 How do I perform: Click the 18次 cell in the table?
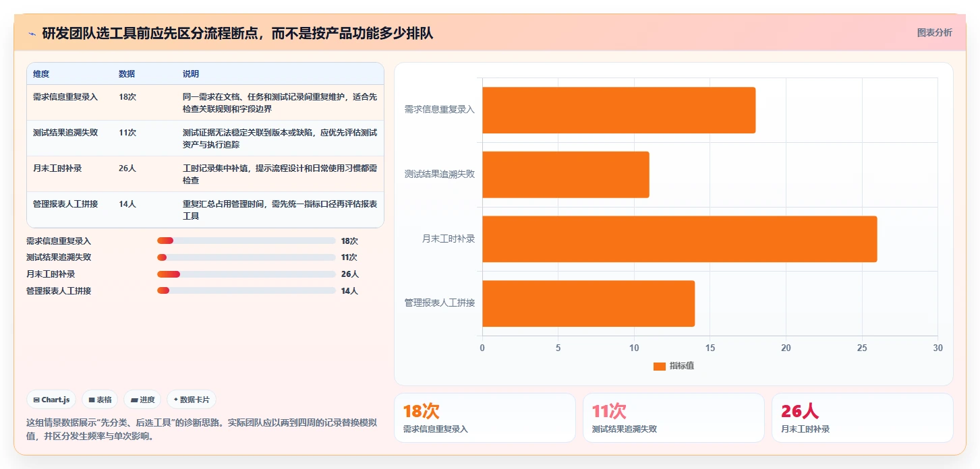coord(127,97)
